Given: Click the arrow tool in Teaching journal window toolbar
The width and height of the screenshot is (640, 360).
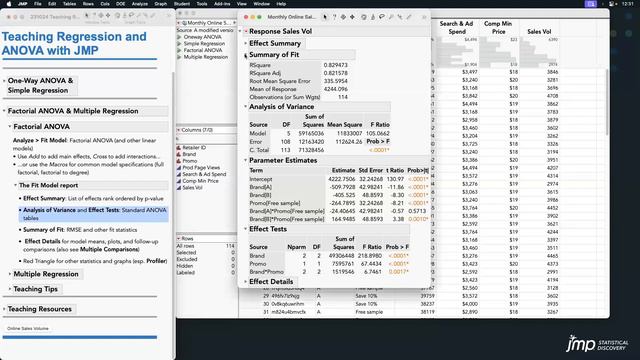Looking at the screenshot, I should (87, 16).
